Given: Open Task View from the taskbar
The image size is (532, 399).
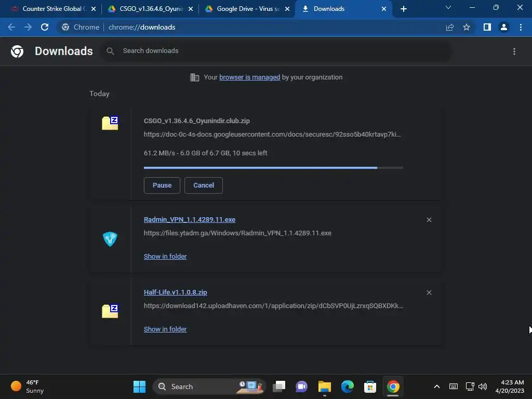Looking at the screenshot, I should [x=279, y=387].
